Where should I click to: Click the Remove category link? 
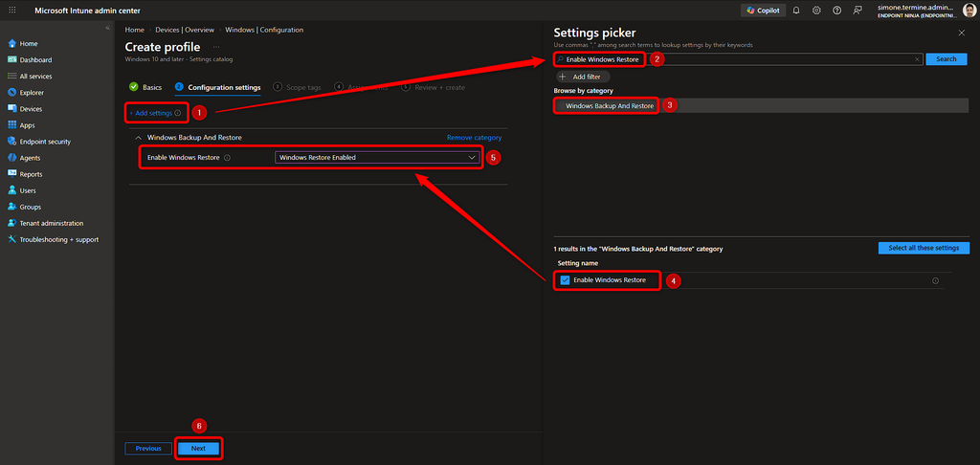coord(475,138)
